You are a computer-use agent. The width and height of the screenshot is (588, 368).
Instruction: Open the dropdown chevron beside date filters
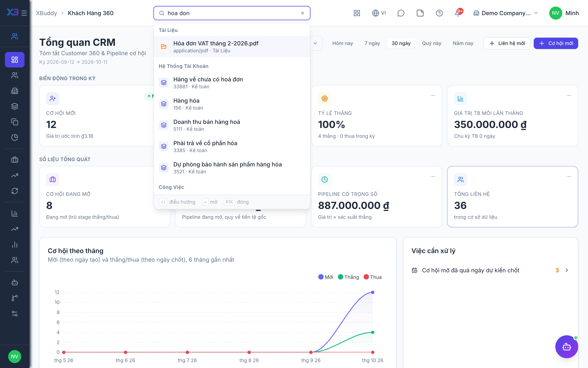click(x=315, y=43)
